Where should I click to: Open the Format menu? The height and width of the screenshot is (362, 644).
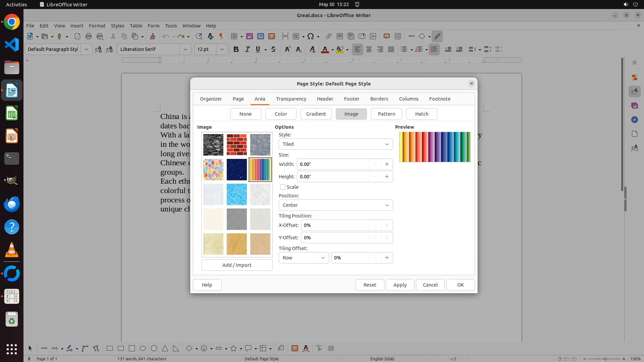click(97, 25)
